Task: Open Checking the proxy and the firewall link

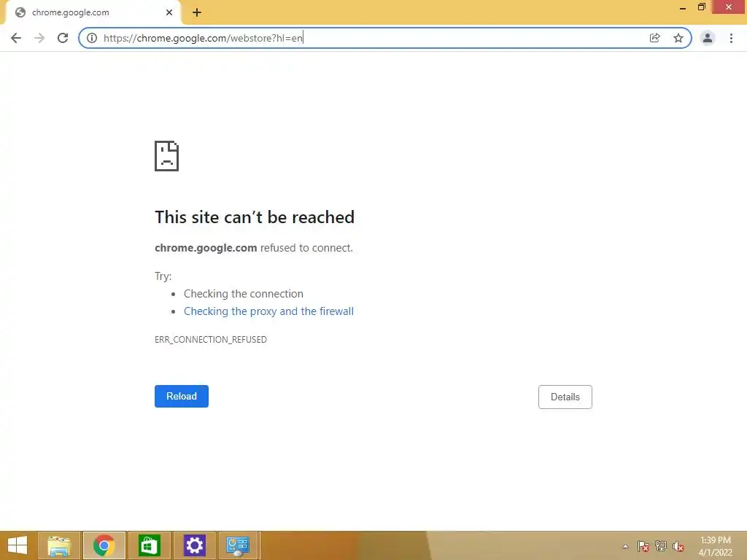Action: click(268, 311)
